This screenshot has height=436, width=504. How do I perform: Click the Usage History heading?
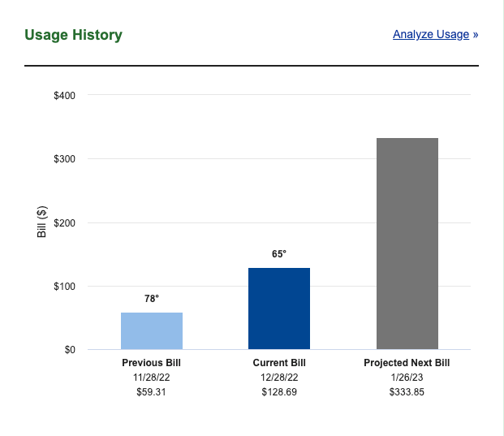pos(73,35)
